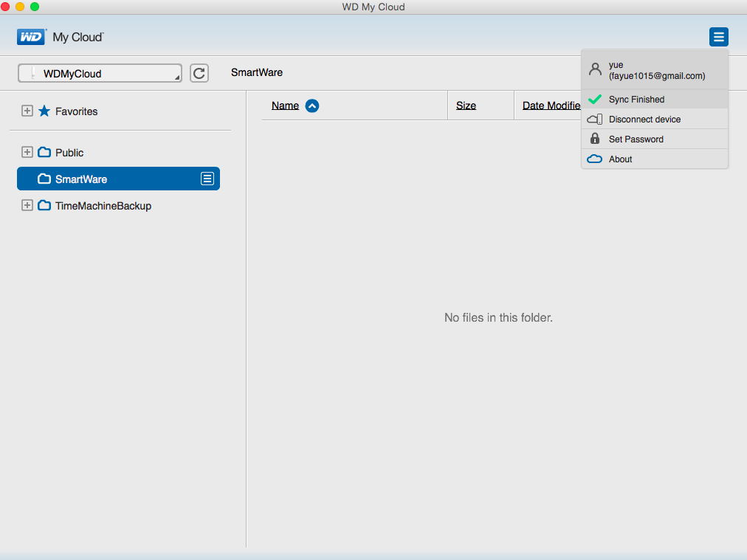Click the About cloud icon

click(x=594, y=159)
